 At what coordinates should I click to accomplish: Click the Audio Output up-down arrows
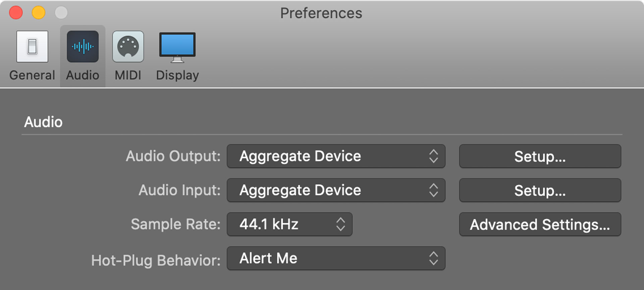tap(433, 156)
